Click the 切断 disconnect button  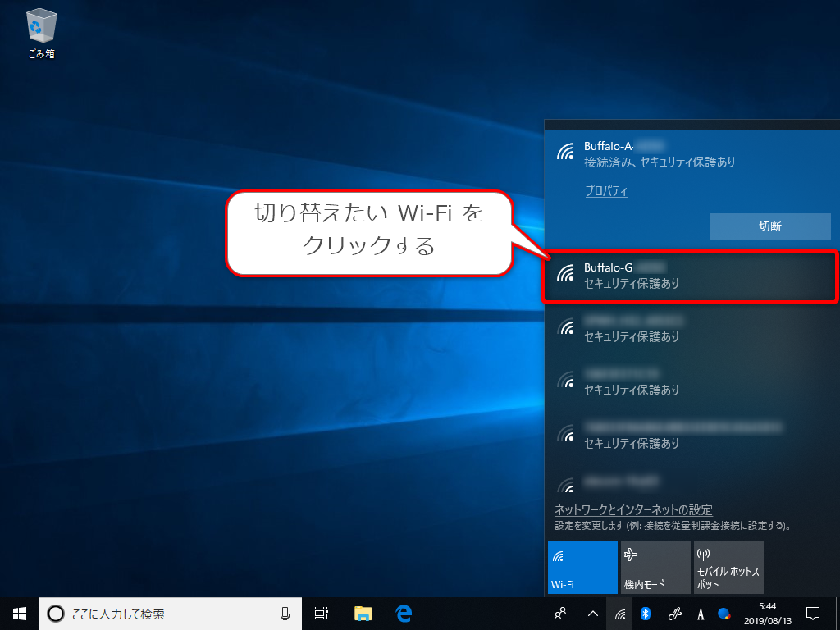(x=769, y=226)
